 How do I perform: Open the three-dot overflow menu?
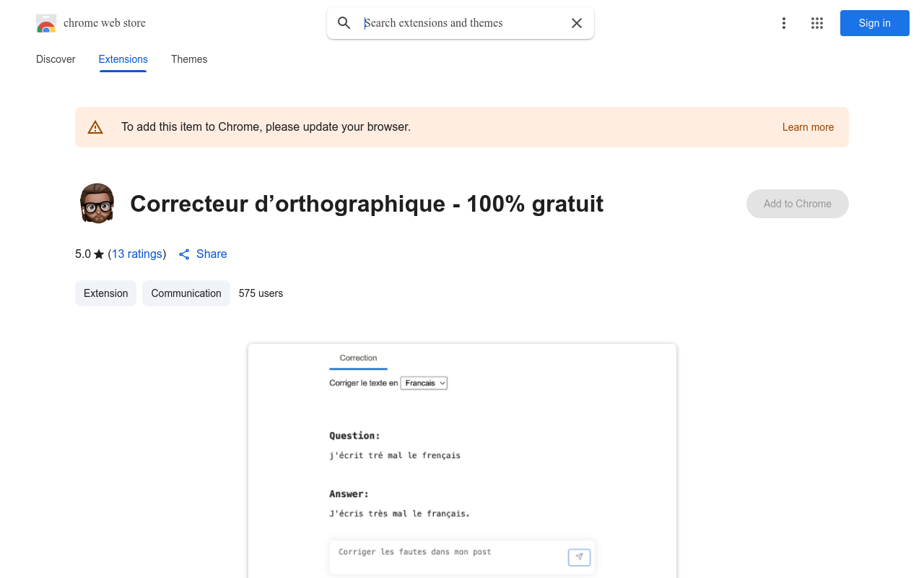[784, 23]
